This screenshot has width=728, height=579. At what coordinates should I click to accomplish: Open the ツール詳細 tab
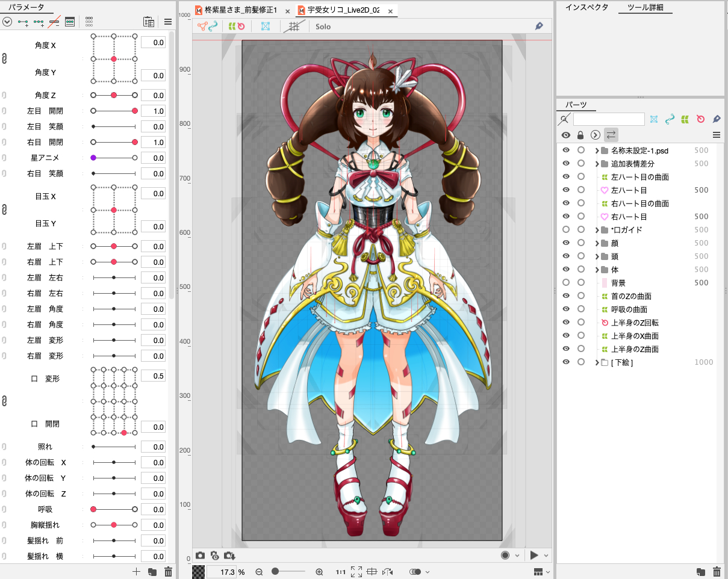646,8
